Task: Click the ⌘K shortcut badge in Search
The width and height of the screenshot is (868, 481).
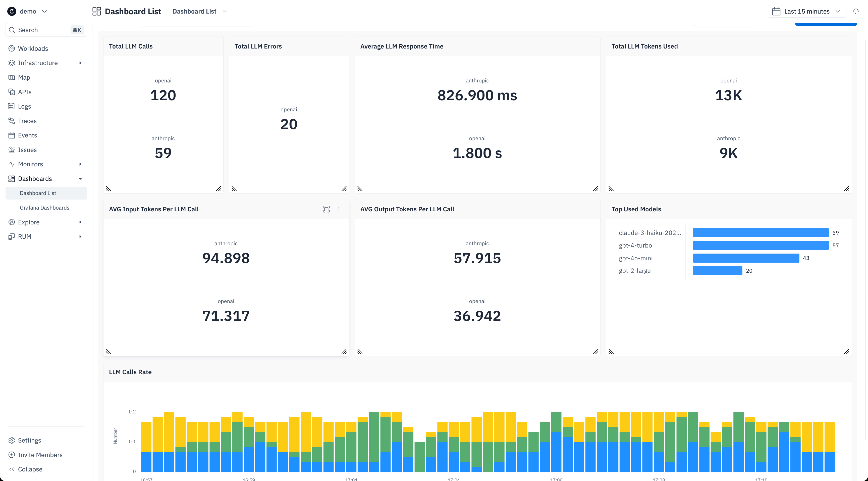Action: point(77,30)
